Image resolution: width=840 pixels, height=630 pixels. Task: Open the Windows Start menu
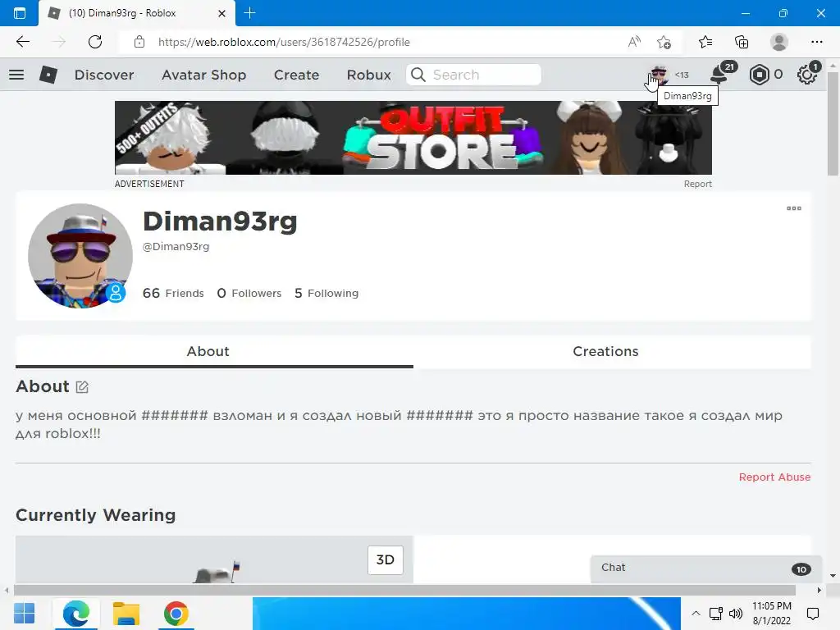pos(24,614)
